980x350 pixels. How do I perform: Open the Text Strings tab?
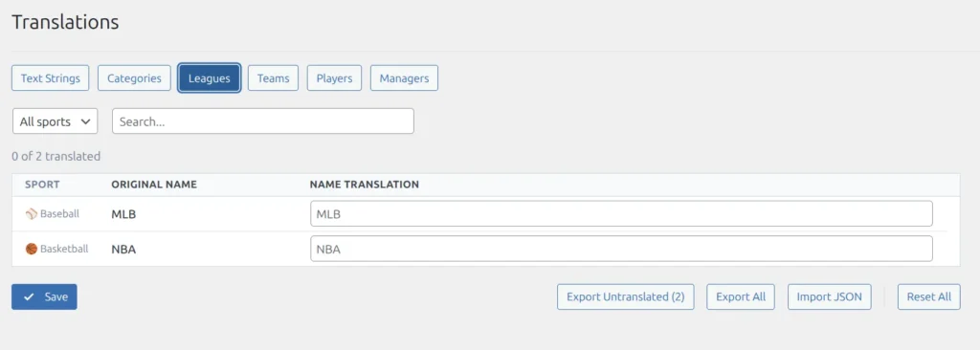point(50,78)
